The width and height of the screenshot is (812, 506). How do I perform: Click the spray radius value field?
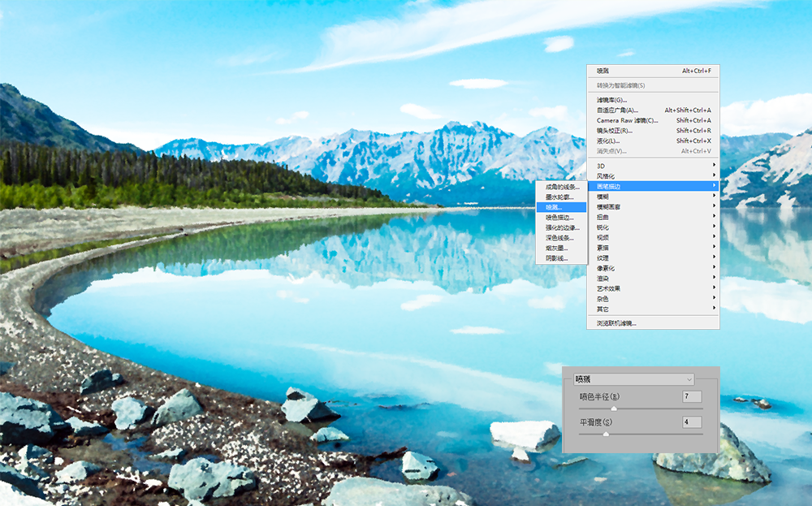coord(692,396)
